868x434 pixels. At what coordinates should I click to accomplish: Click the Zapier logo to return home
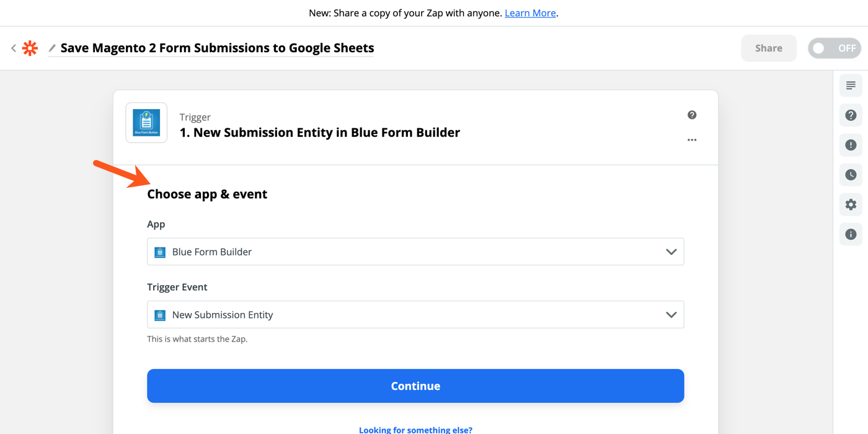click(x=30, y=48)
